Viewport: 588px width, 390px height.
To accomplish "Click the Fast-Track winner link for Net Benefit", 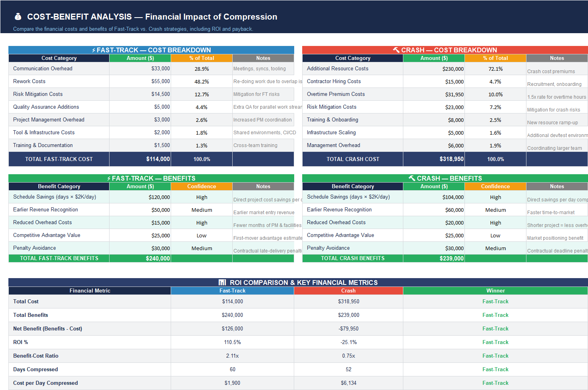I will coord(495,328).
